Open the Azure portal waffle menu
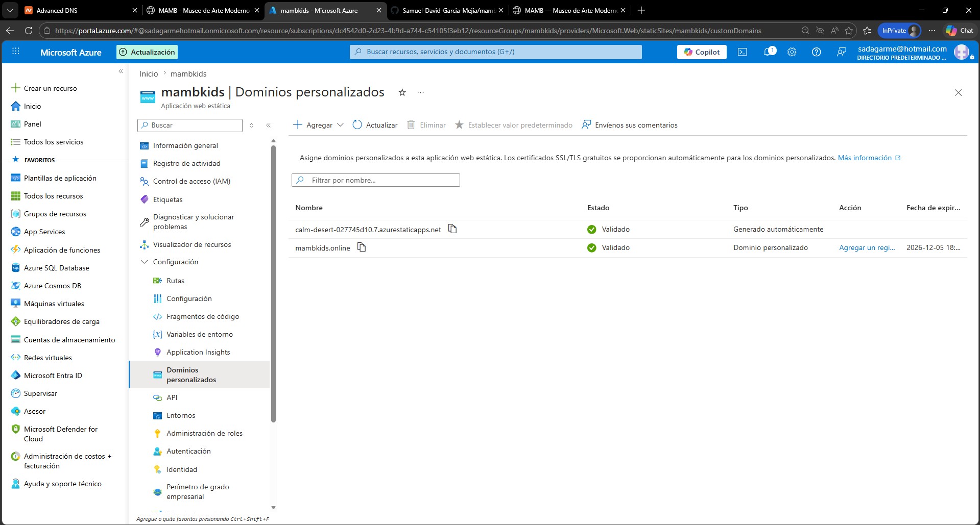This screenshot has width=980, height=525. (16, 52)
